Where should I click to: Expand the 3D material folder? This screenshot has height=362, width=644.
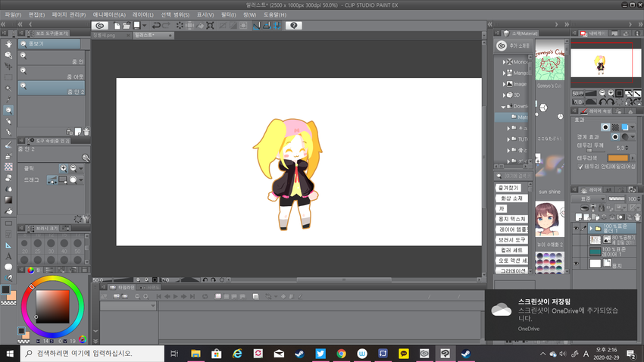click(x=505, y=95)
